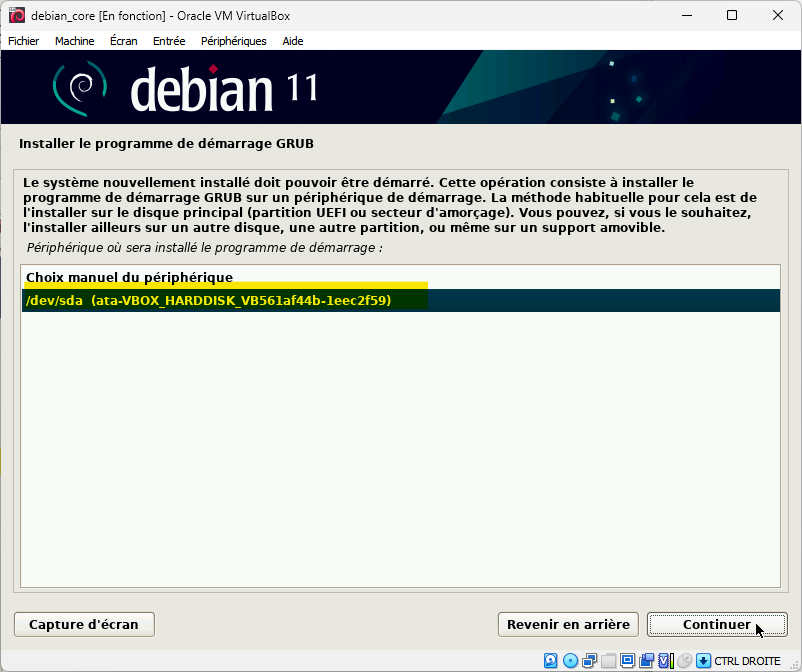Click the recording status icon
The height and width of the screenshot is (672, 802).
coord(647,660)
